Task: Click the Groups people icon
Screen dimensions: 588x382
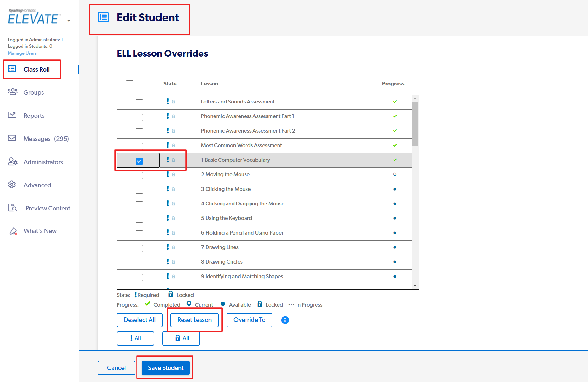Action: (x=13, y=92)
